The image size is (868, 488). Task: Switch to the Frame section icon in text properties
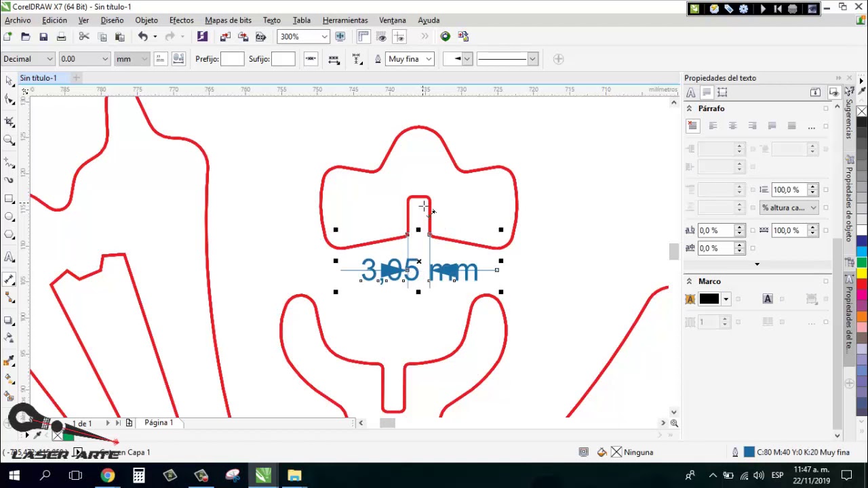point(722,93)
